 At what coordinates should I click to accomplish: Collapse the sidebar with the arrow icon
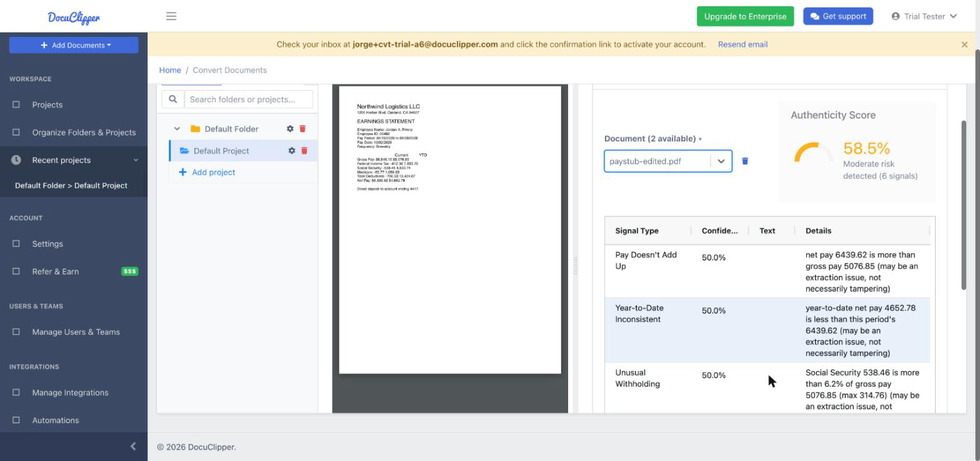132,447
